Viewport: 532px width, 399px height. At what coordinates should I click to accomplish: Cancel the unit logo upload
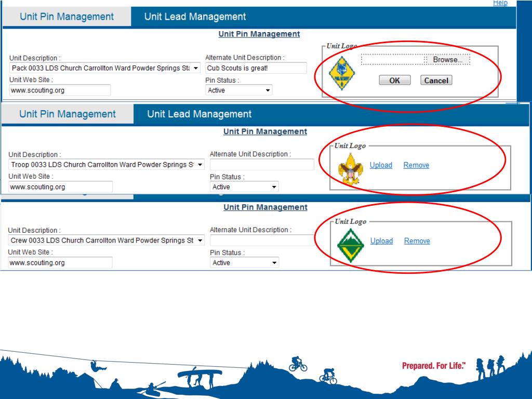(436, 81)
